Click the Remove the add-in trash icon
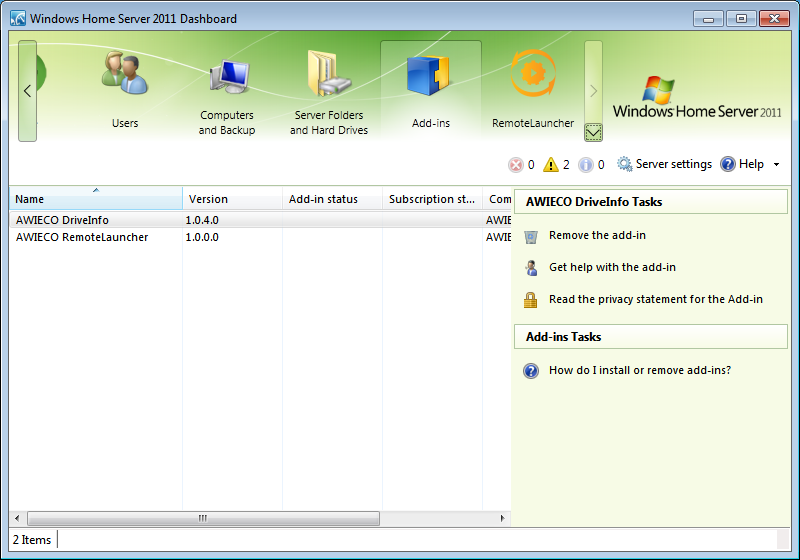Viewport: 800px width, 560px height. pos(531,237)
